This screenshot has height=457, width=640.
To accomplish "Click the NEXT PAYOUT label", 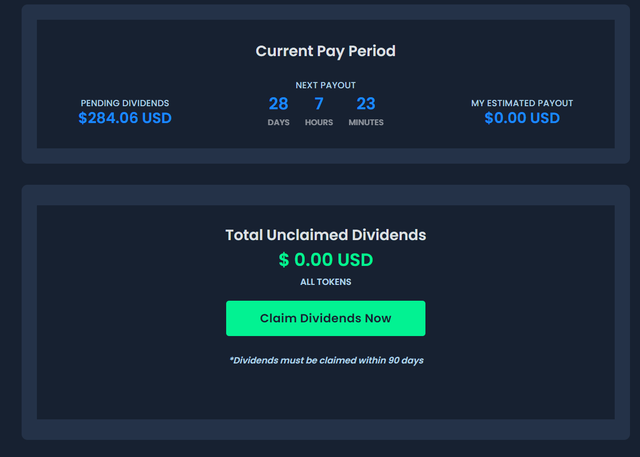I will coord(325,85).
